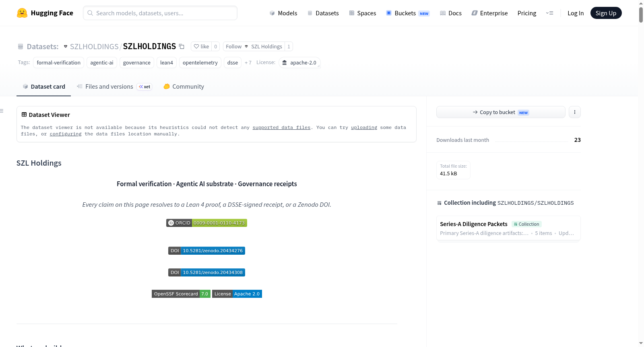The height and width of the screenshot is (347, 644).
Task: Click scrollbar down arrow
Action: 641,343
